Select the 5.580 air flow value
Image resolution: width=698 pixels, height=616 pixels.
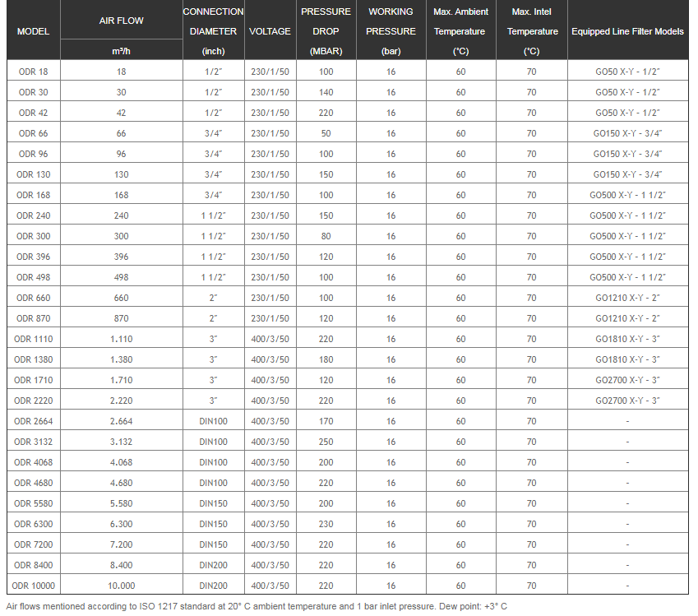122,503
